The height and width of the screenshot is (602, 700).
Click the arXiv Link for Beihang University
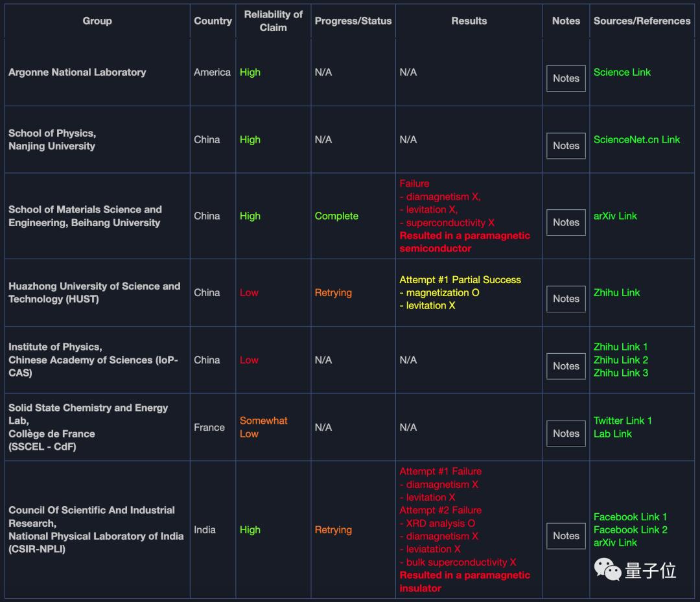[615, 216]
